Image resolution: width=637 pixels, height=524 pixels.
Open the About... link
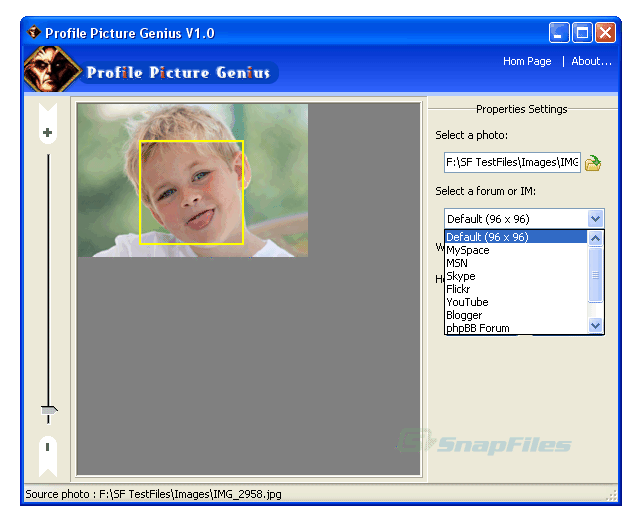tap(591, 61)
